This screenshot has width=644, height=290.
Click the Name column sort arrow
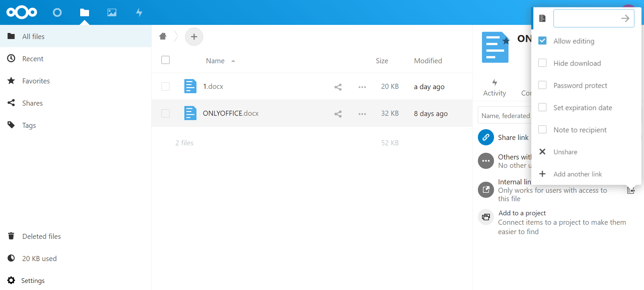pyautogui.click(x=233, y=61)
